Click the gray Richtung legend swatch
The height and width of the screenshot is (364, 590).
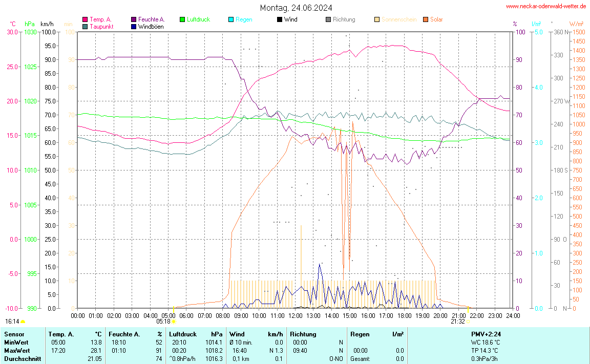click(x=328, y=19)
